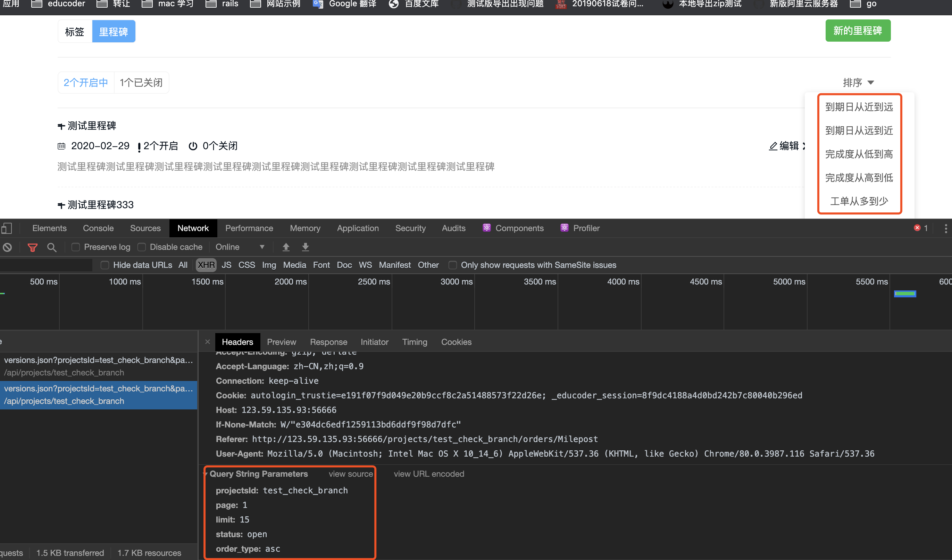952x560 pixels.
Task: Click the export HAR download arrow
Action: point(306,247)
